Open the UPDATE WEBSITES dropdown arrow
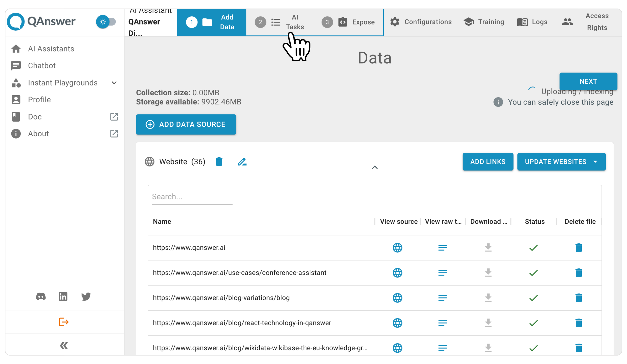 [x=595, y=162]
